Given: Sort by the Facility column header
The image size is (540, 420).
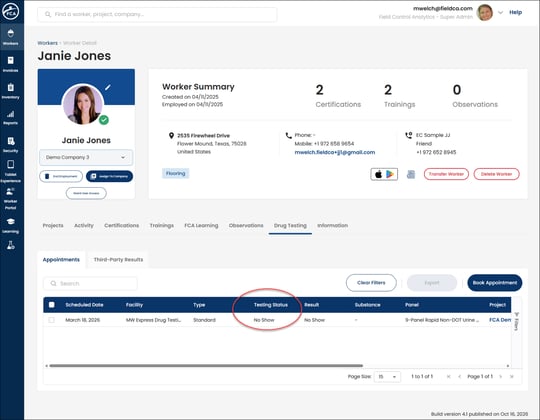Looking at the screenshot, I should 134,305.
